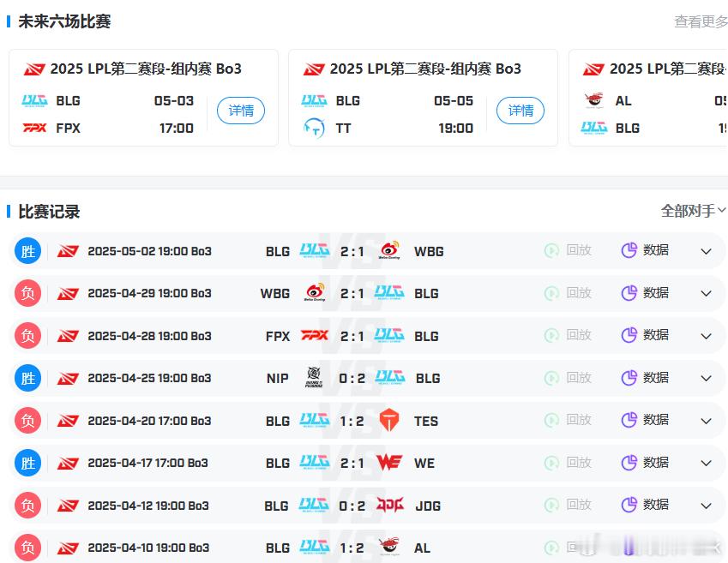728x563 pixels.
Task: Expand the 2025-05-02 BLG vs WBG row
Action: click(x=707, y=252)
